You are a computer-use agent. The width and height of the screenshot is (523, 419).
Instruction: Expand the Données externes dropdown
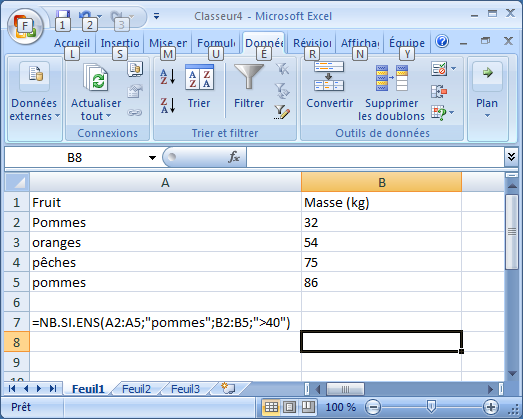(x=34, y=109)
